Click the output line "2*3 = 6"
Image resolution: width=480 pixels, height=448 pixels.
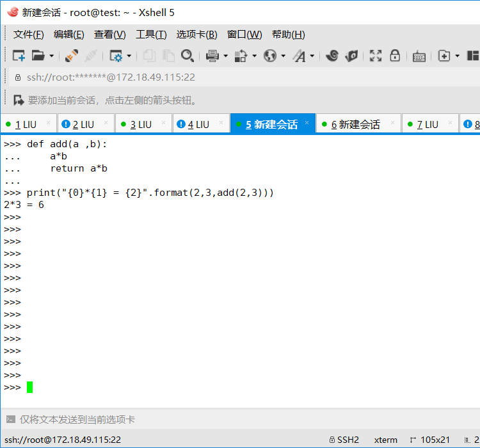point(24,205)
